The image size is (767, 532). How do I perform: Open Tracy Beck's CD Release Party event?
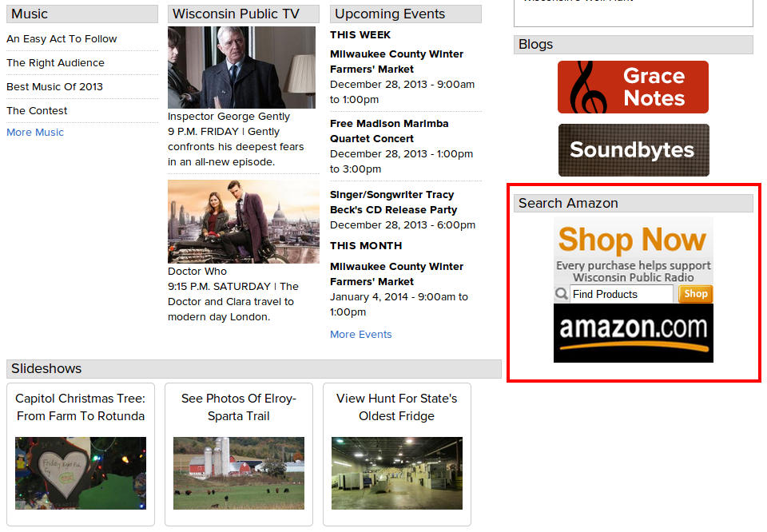click(394, 202)
